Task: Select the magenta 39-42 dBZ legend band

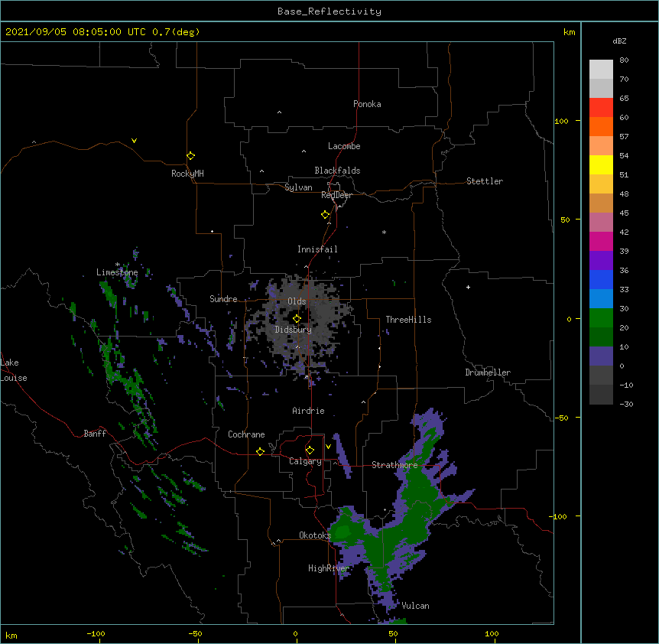Action: tap(601, 241)
